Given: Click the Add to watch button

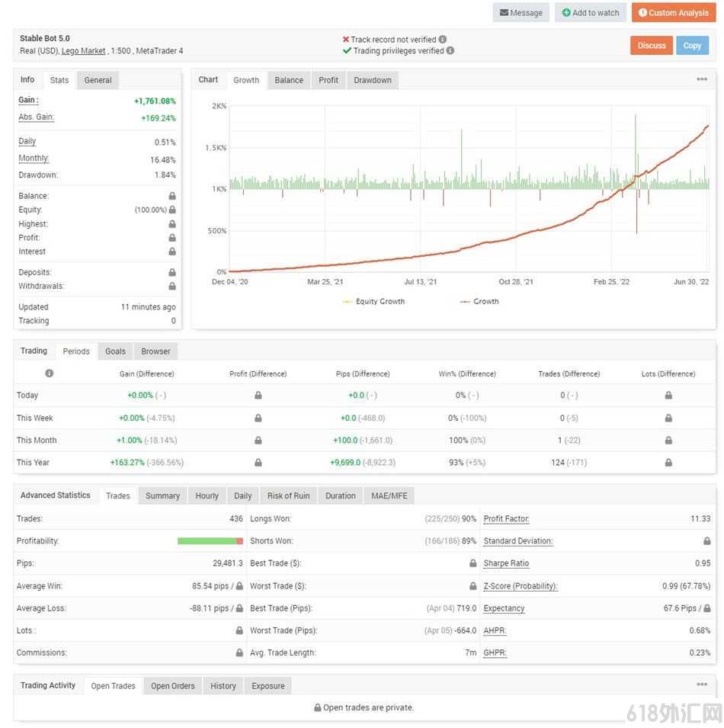Looking at the screenshot, I should pos(591,12).
